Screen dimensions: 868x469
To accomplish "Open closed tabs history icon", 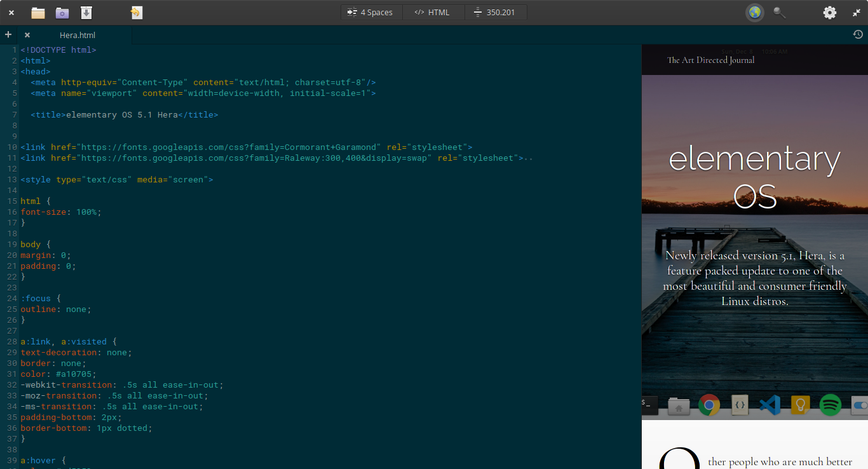I will (x=858, y=35).
